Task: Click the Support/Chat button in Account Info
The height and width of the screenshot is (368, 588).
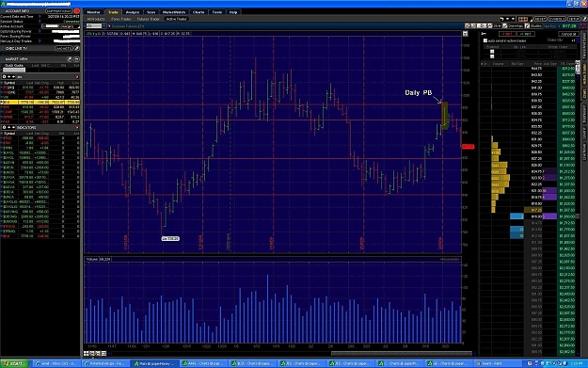Action: 59,11
